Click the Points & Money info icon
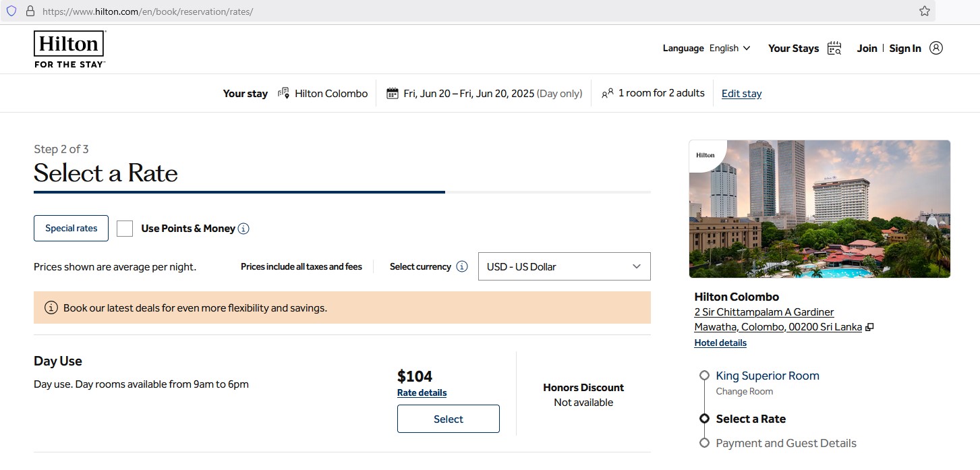Screen dimensions: 980x470 (x=243, y=229)
